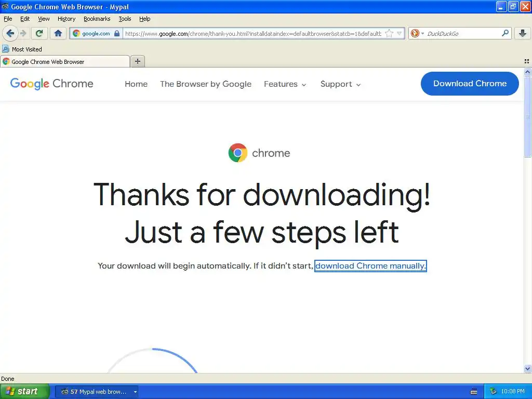Screen dimensions: 532x399
Task: Open DuckDuckGo search engine selector
Action: 417,33
